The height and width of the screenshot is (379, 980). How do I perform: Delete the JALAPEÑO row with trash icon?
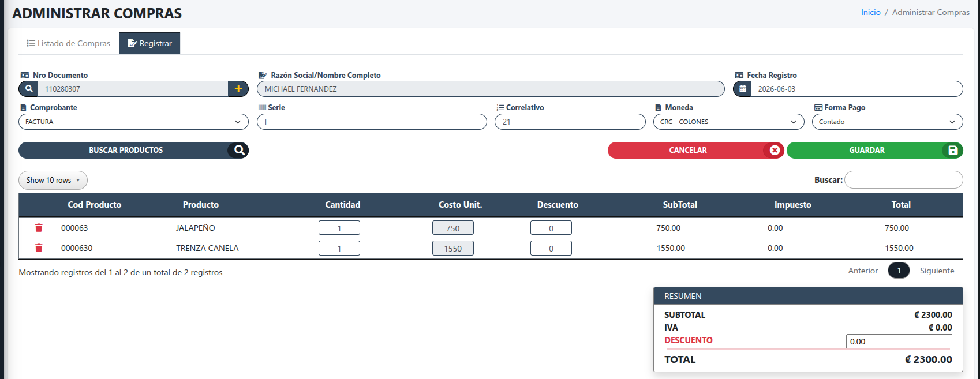pyautogui.click(x=39, y=228)
